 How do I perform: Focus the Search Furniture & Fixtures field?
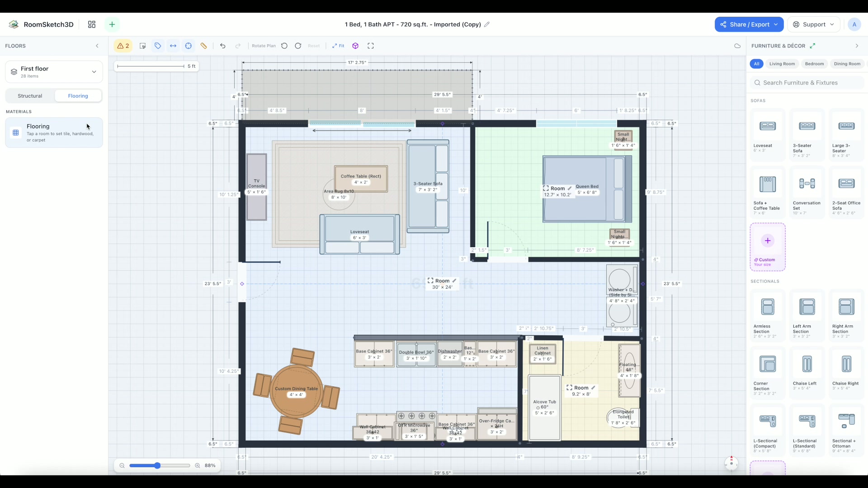tap(807, 83)
